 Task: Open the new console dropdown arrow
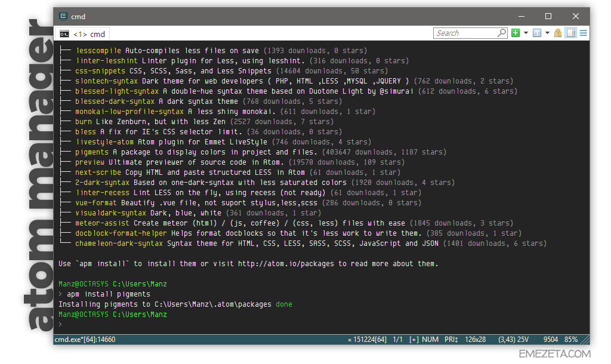tap(526, 33)
